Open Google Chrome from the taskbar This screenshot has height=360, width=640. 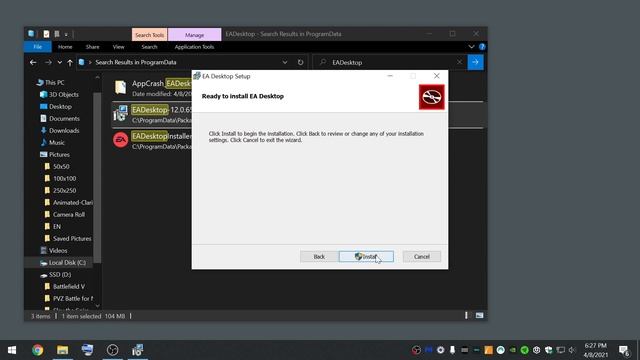pos(38,350)
